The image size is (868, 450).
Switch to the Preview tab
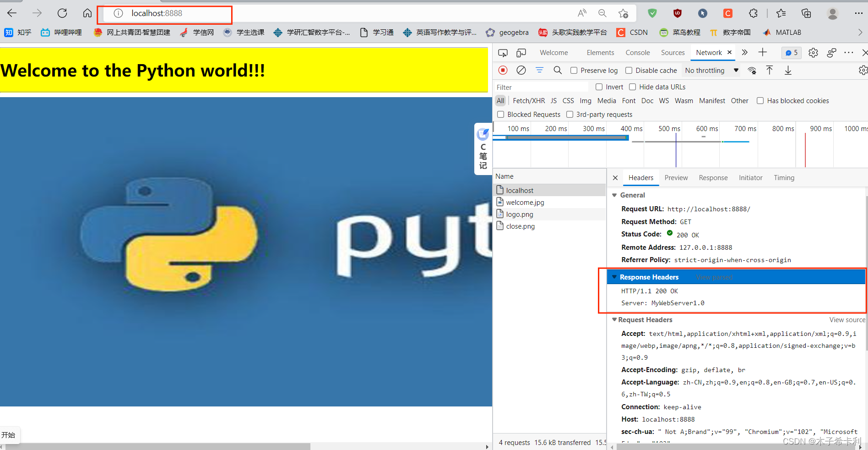click(x=676, y=178)
